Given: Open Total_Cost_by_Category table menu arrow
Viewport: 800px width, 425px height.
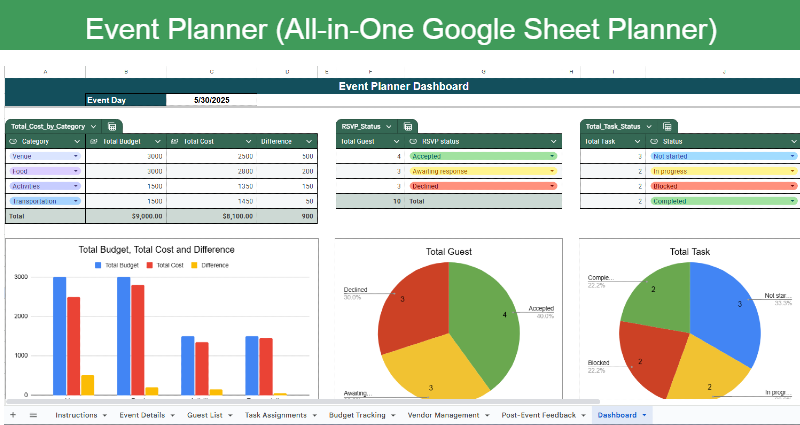Looking at the screenshot, I should (x=93, y=127).
